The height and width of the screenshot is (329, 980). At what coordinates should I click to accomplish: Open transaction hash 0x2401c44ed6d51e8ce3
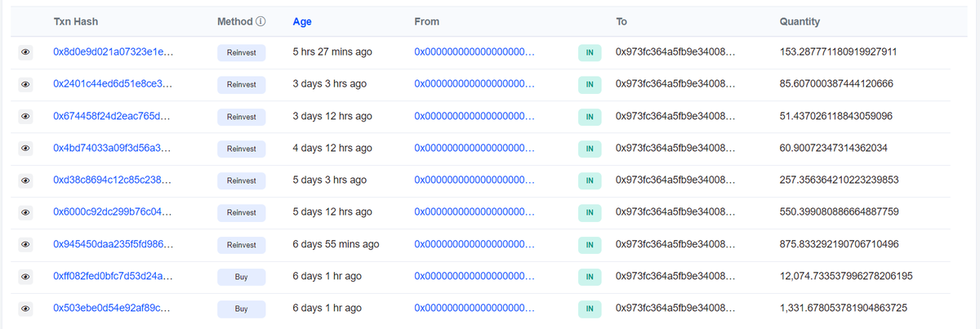(112, 84)
